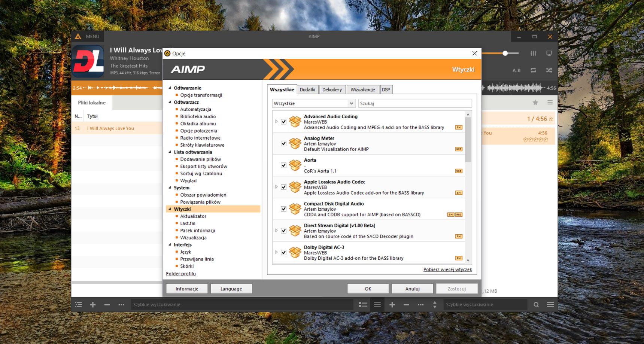The image size is (644, 344).
Task: Open the DSP tab
Action: click(x=386, y=90)
